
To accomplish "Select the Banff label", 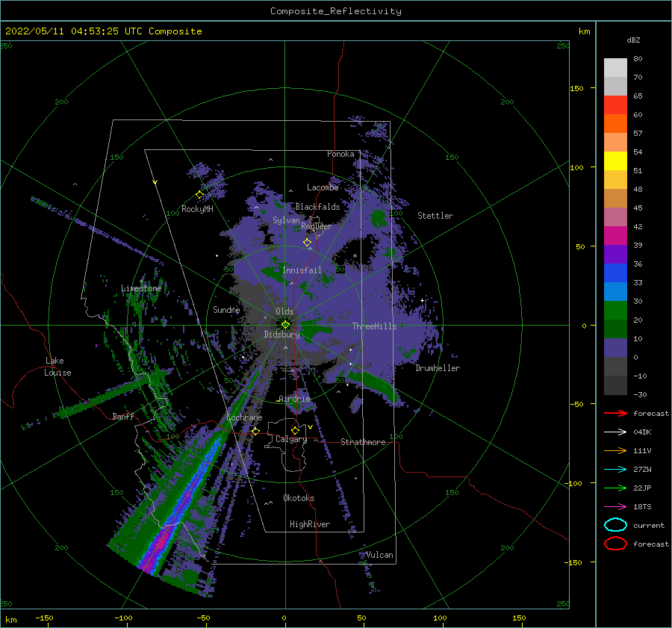I will 123,416.
